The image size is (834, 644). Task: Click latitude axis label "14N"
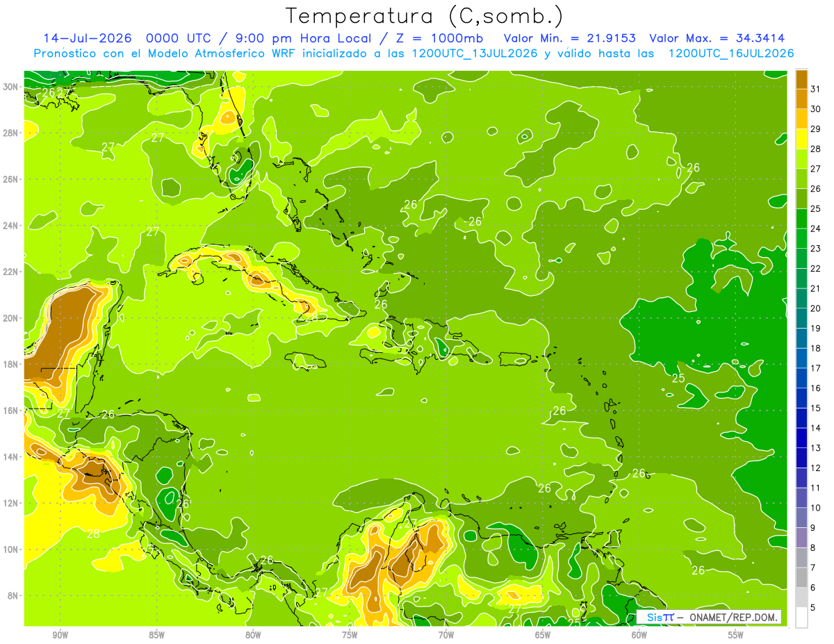(11, 457)
